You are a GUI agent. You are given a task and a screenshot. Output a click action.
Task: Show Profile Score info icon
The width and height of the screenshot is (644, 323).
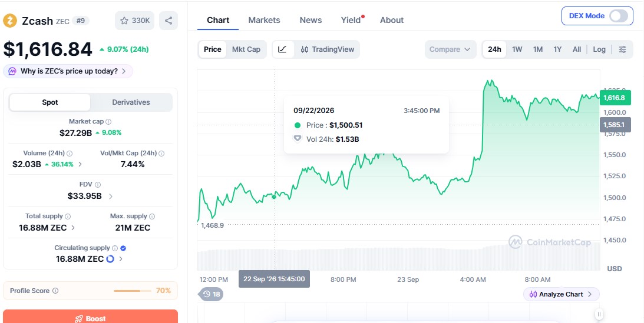[x=55, y=291]
